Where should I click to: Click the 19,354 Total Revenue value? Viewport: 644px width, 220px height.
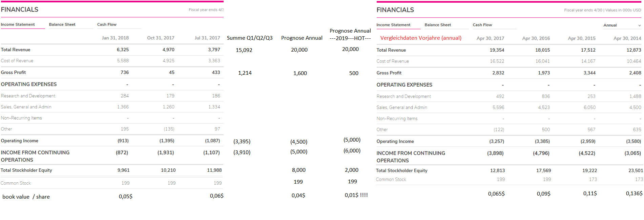pyautogui.click(x=497, y=50)
